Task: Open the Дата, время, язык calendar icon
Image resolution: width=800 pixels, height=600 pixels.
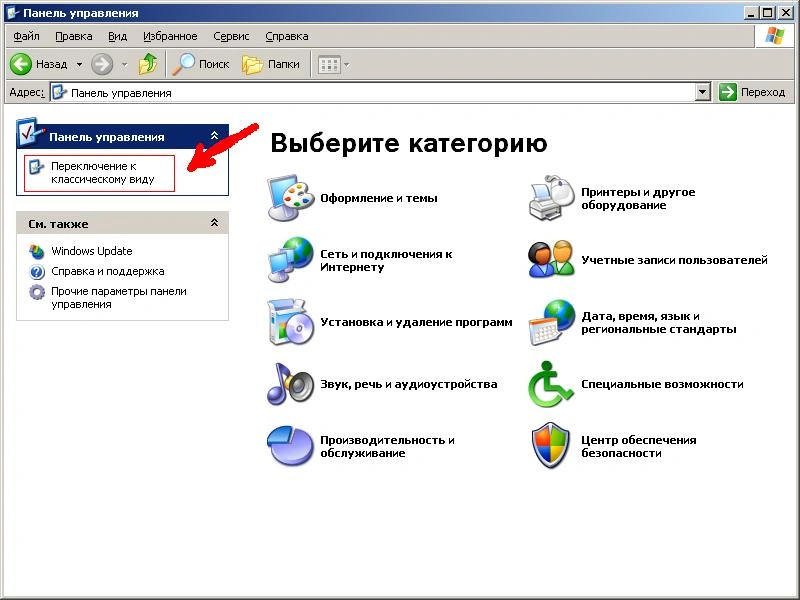Action: tap(551, 322)
